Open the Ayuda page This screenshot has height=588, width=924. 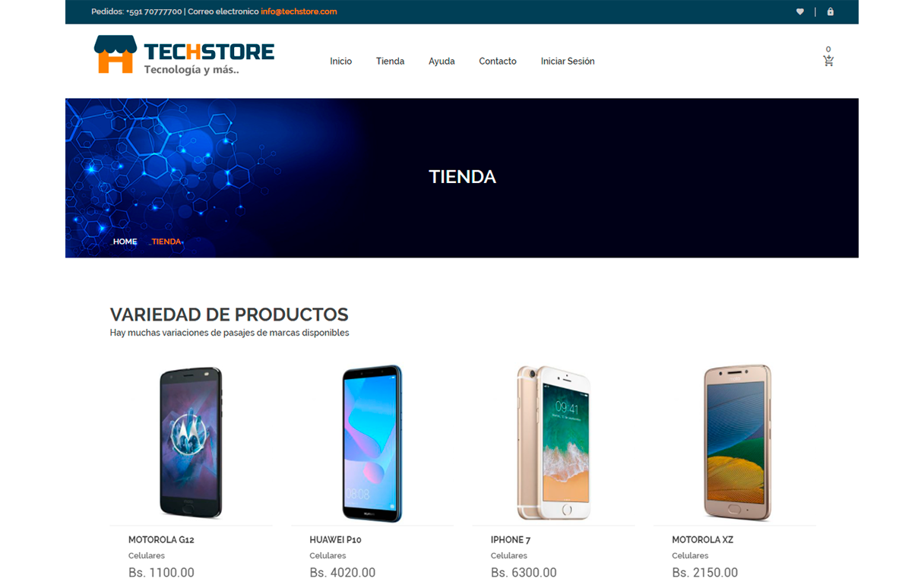pos(441,62)
